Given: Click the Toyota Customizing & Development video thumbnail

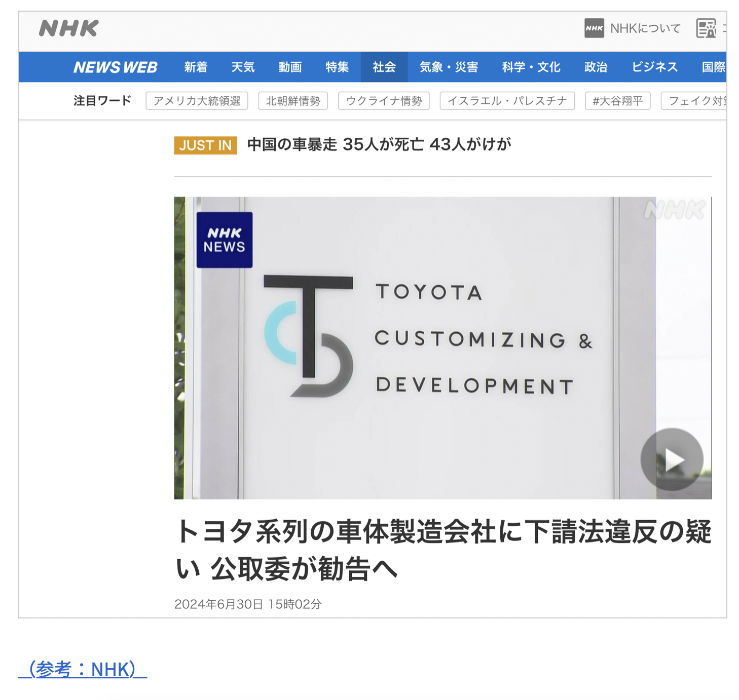Looking at the screenshot, I should click(443, 348).
